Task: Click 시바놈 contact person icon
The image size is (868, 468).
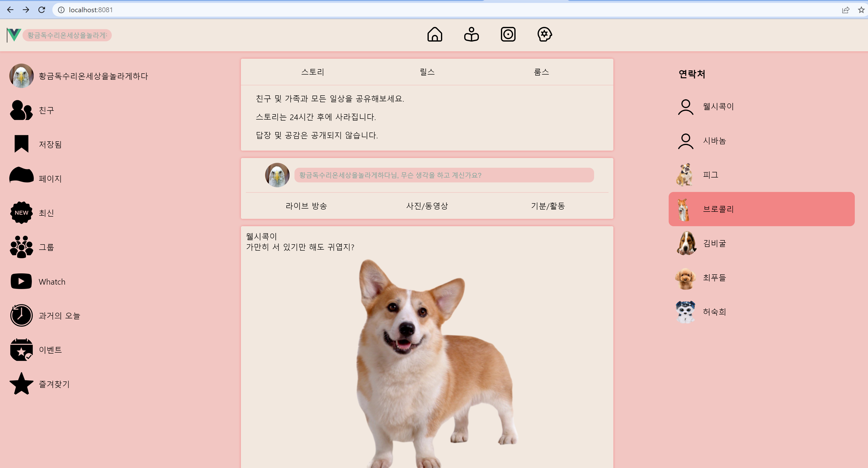Action: click(x=686, y=141)
